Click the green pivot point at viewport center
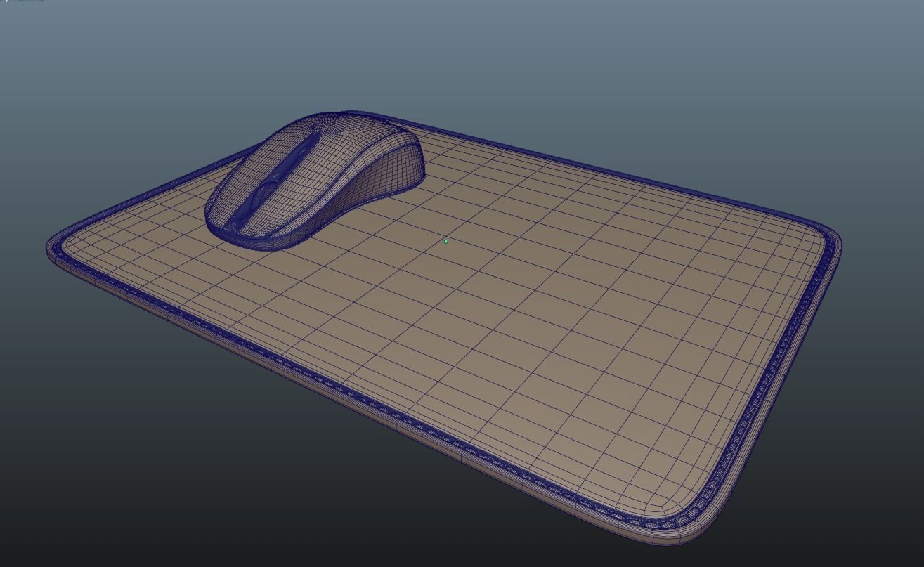 [x=446, y=241]
